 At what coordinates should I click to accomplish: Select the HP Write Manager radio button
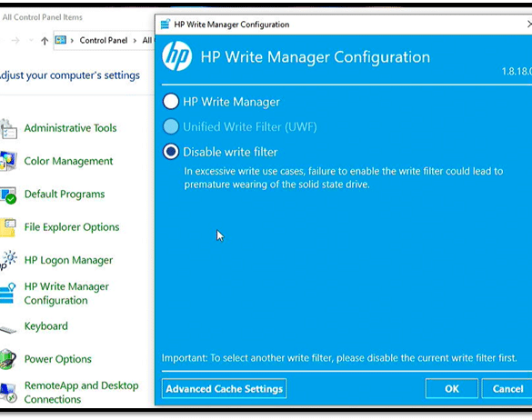171,102
